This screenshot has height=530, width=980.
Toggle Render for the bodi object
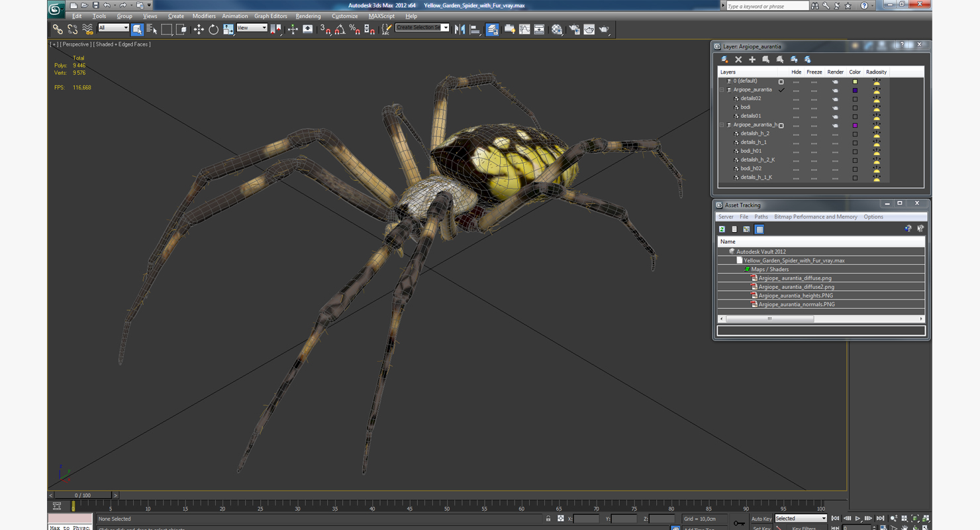pyautogui.click(x=835, y=107)
